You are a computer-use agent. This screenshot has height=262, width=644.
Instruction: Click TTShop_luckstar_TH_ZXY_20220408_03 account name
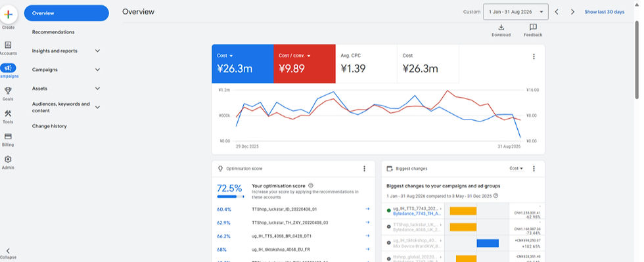(290, 223)
